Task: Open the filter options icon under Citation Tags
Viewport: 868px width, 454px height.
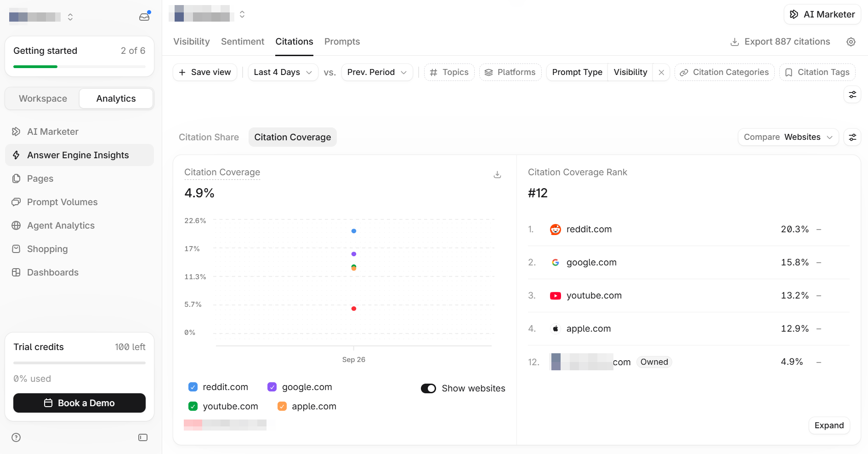Action: (852, 94)
